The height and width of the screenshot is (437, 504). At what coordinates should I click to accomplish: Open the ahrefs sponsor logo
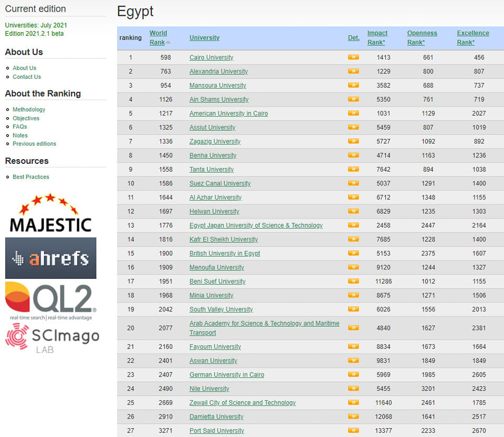point(50,258)
